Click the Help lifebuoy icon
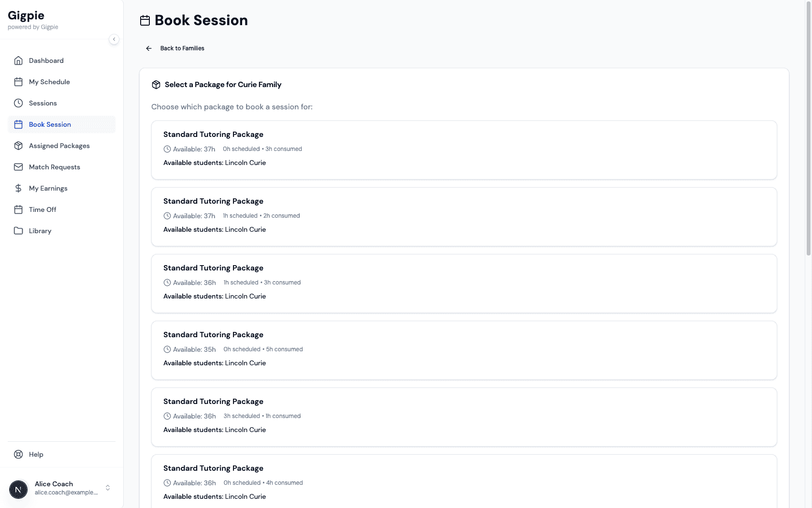Screen dimensions: 812x508 [x=18, y=454]
